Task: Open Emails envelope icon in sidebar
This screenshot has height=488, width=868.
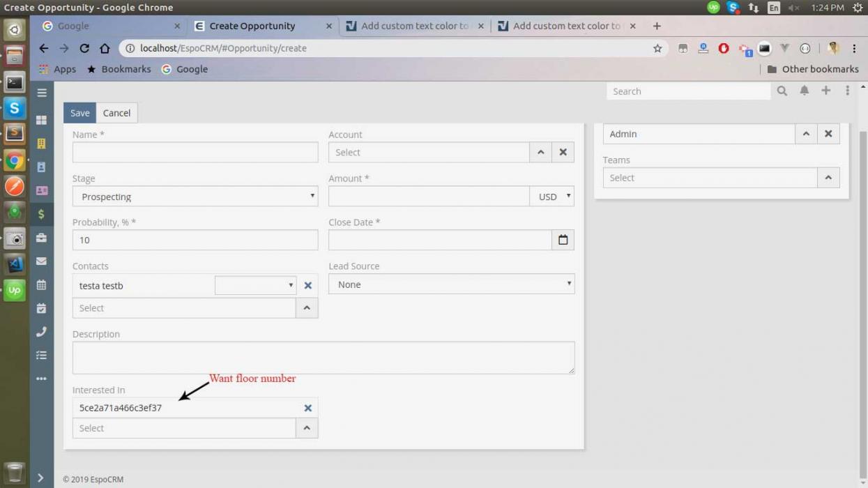Action: [41, 261]
